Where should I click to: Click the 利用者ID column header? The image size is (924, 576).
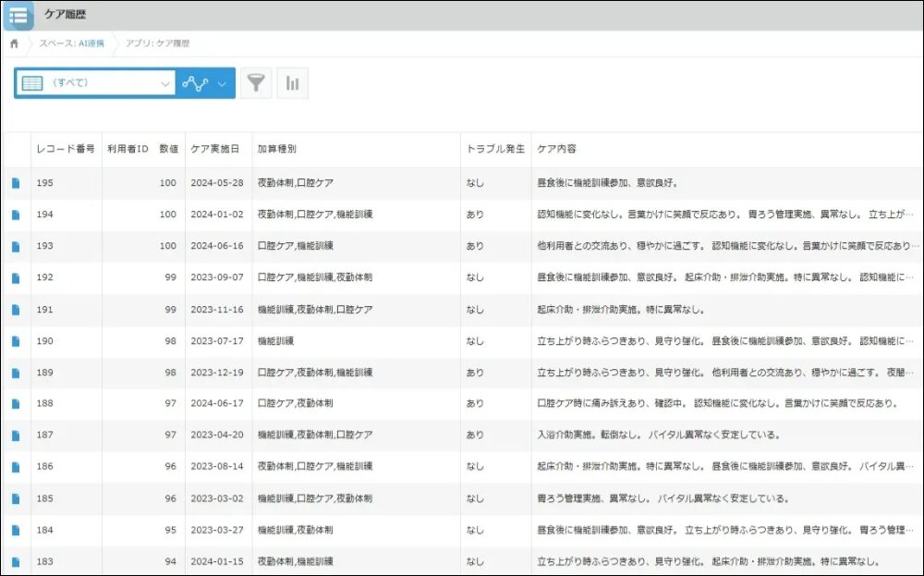pyautogui.click(x=128, y=149)
